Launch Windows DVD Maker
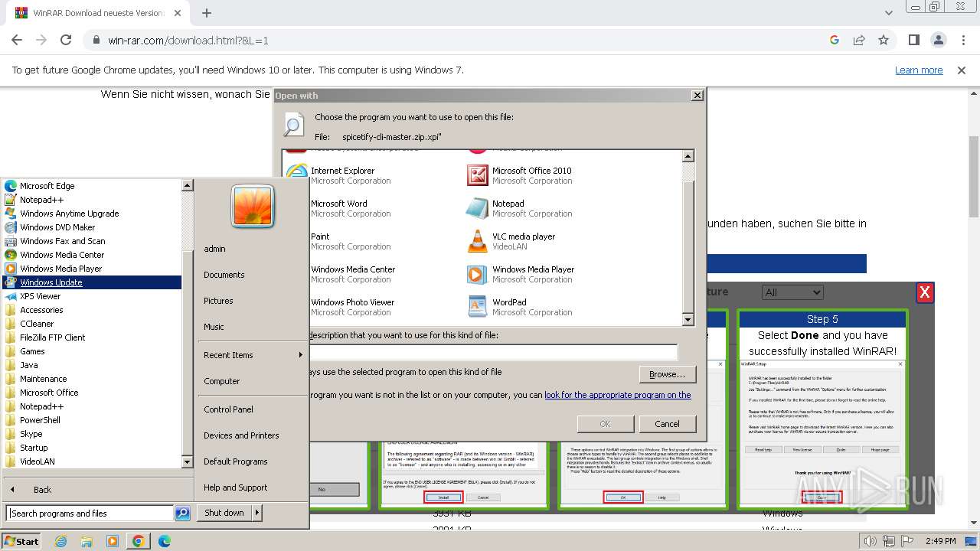Viewport: 980px width, 551px height. [57, 227]
